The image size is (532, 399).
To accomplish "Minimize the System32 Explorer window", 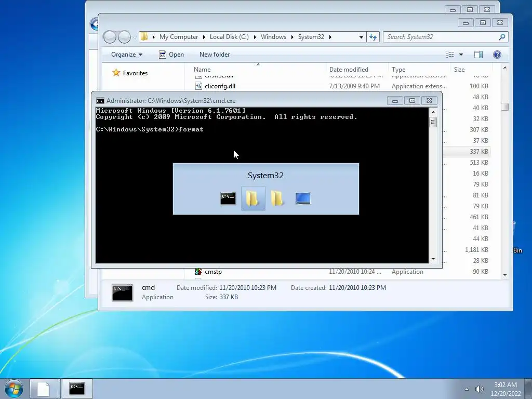I will [465, 23].
